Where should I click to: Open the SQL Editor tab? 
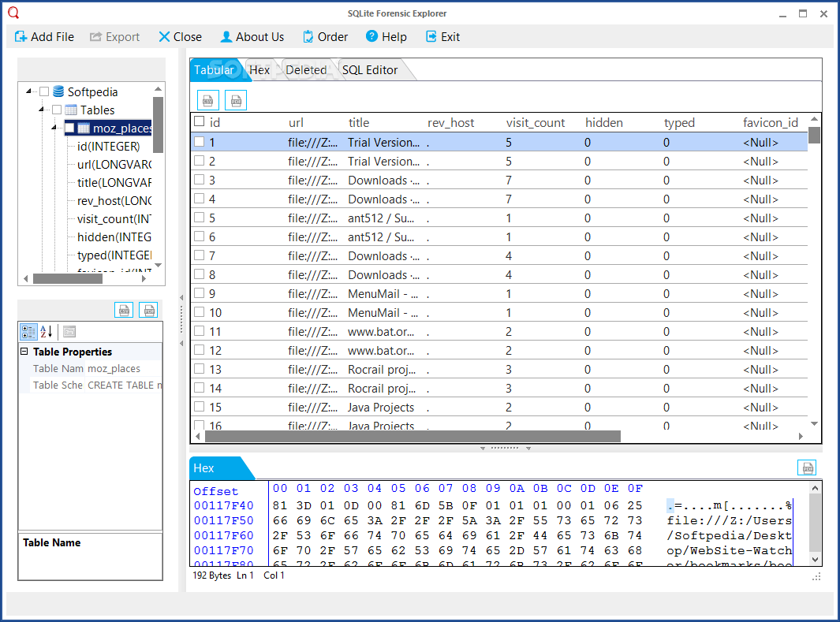click(x=371, y=69)
